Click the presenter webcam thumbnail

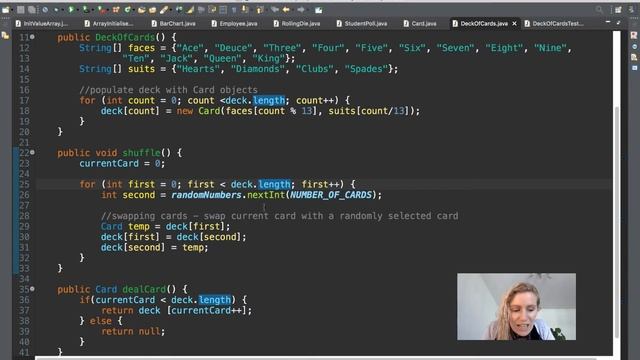pos(516,307)
